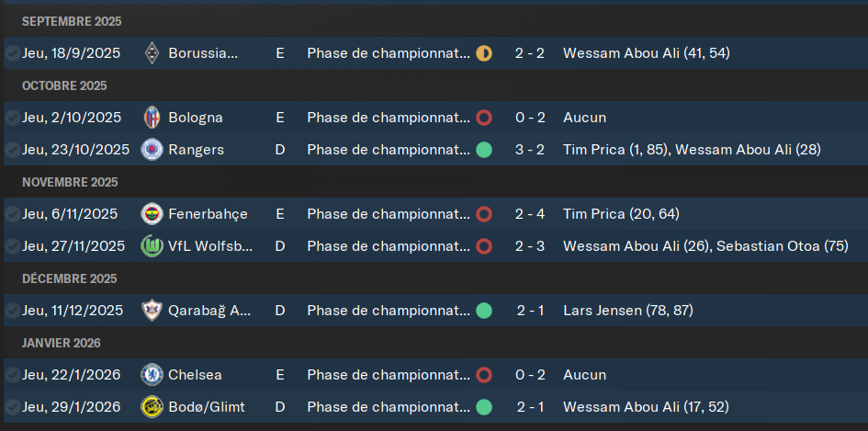
Task: Select the Jeu, 29/1/2026 fixture date
Action: click(x=72, y=407)
